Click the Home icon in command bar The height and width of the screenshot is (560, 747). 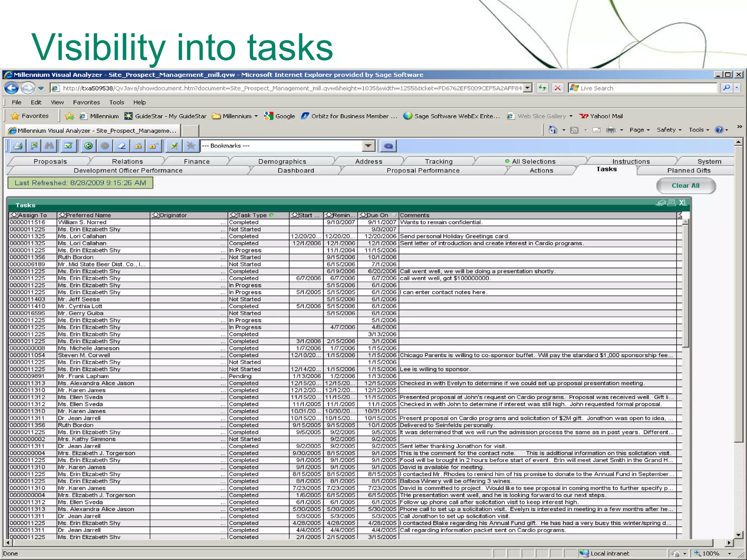(x=553, y=130)
